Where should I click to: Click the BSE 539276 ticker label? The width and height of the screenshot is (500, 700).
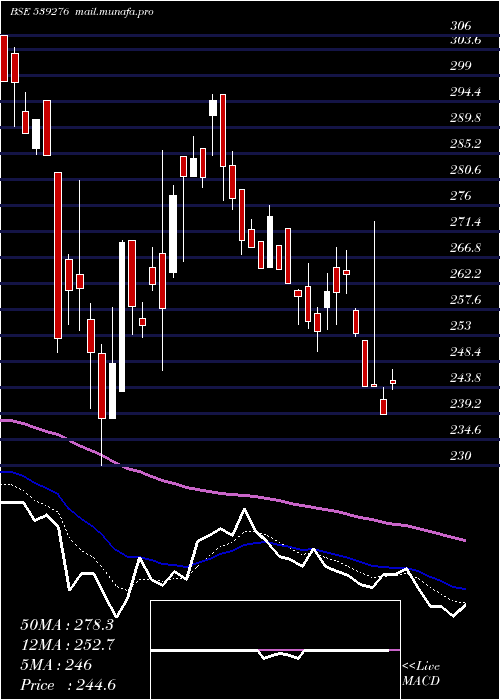pos(40,12)
